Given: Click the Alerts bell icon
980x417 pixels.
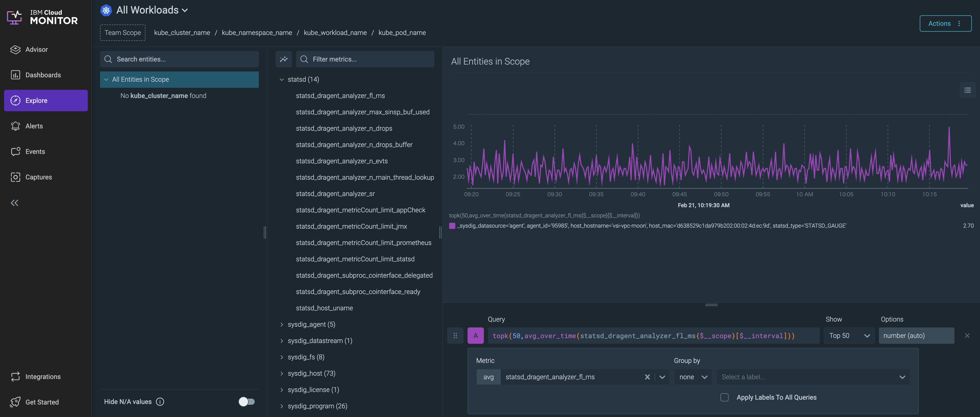Looking at the screenshot, I should [x=15, y=126].
